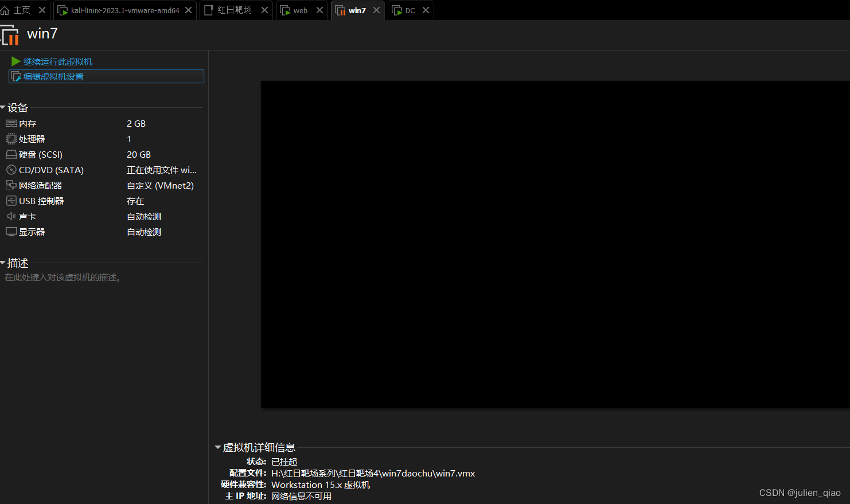Select the 内存 device row
The width and height of the screenshot is (850, 504).
(x=103, y=123)
